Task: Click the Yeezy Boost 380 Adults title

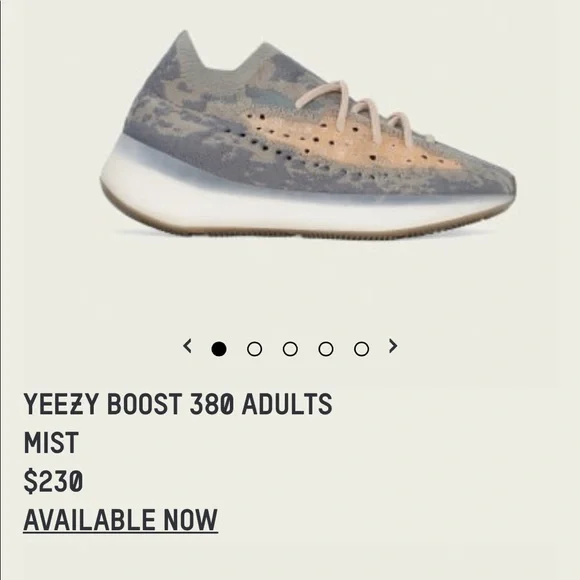Action: click(178, 404)
